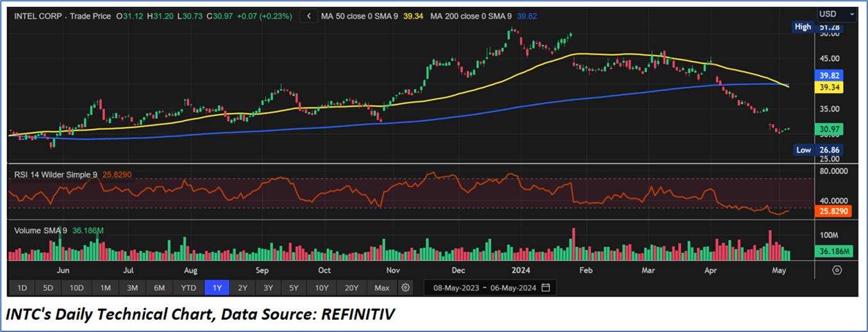Image resolution: width=868 pixels, height=332 pixels.
Task: Switch to the 3M timeframe
Action: click(132, 288)
